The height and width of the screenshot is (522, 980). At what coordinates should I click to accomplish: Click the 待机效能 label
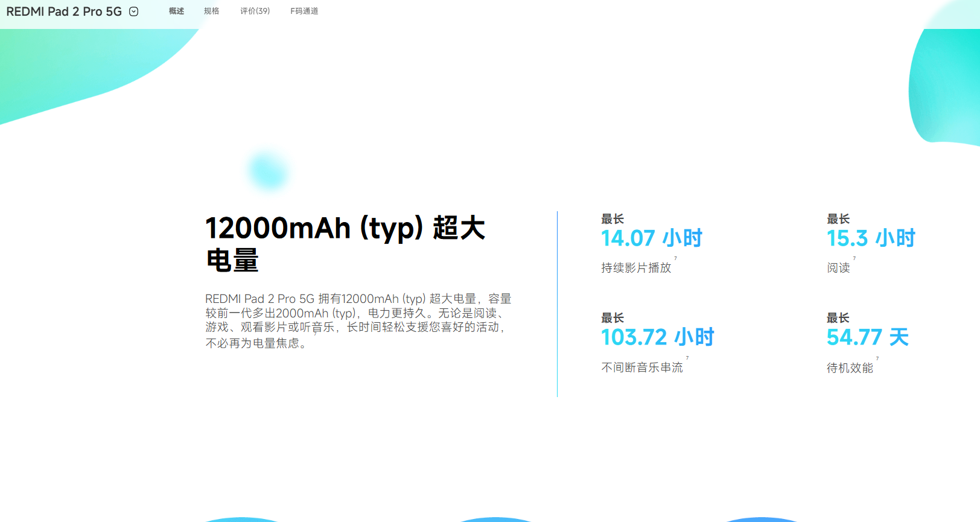[850, 368]
